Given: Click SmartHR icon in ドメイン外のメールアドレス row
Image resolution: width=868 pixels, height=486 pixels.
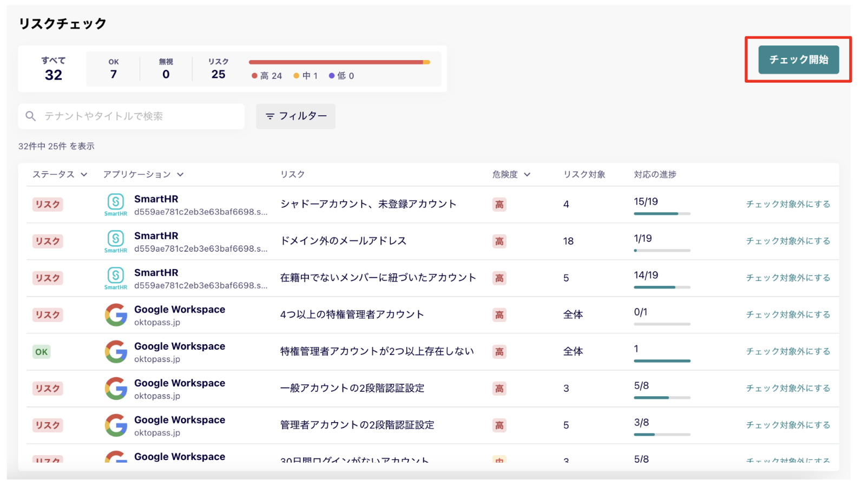Looking at the screenshot, I should [116, 241].
